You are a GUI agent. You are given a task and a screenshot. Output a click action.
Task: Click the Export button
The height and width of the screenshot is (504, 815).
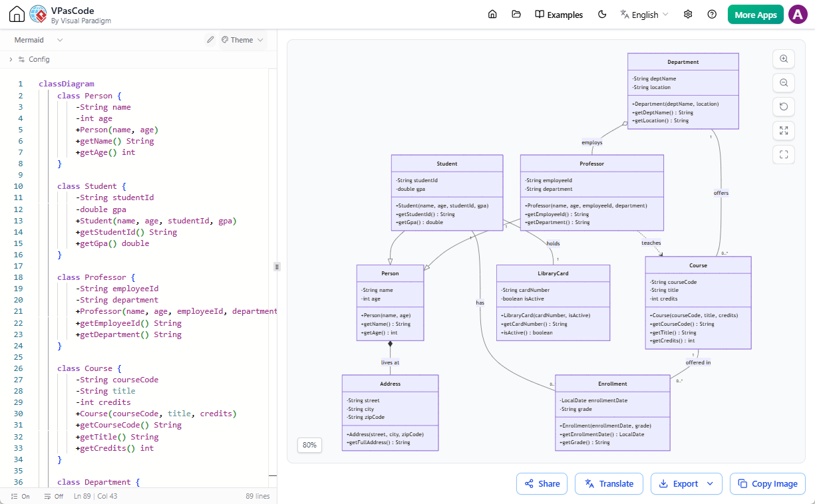click(x=679, y=483)
